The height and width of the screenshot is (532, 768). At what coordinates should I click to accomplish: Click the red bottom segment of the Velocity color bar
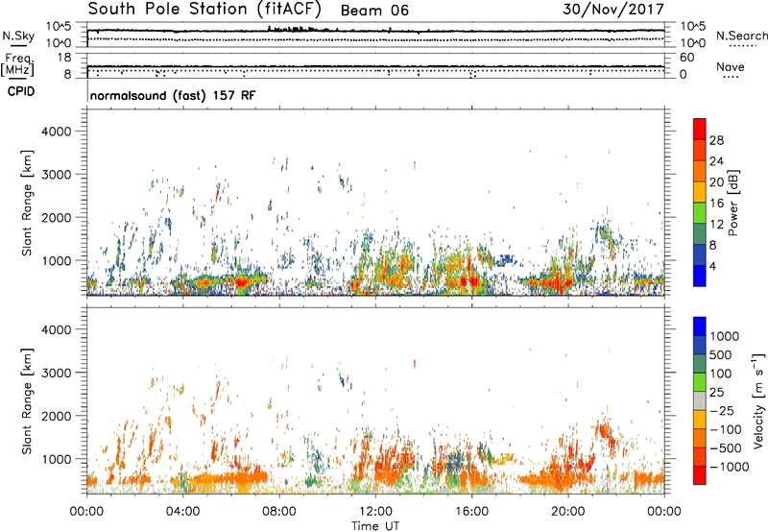click(700, 475)
